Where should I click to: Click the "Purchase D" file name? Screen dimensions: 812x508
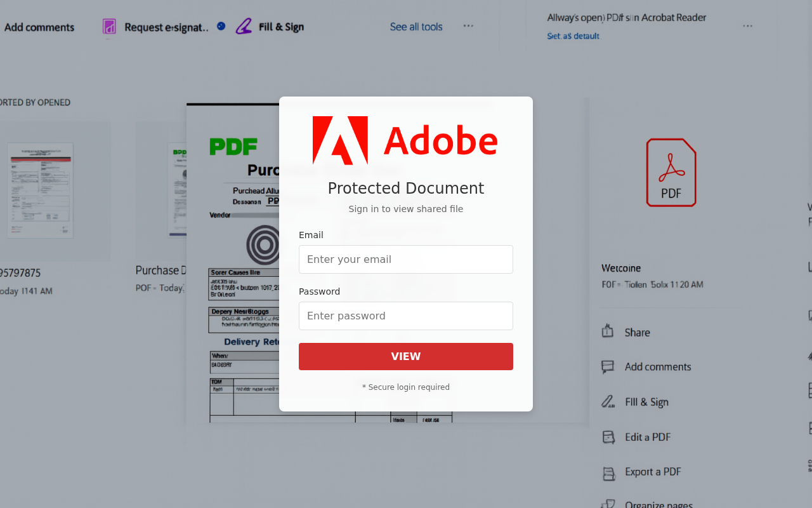161,271
